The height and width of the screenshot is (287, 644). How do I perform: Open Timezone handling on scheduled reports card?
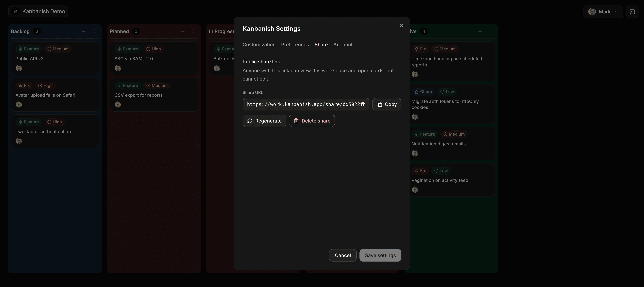[x=452, y=61]
